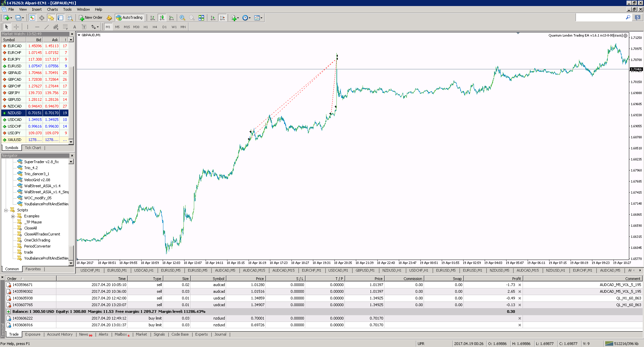The width and height of the screenshot is (644, 347).
Task: Open the Profiles toolbar icon
Action: pos(18,18)
